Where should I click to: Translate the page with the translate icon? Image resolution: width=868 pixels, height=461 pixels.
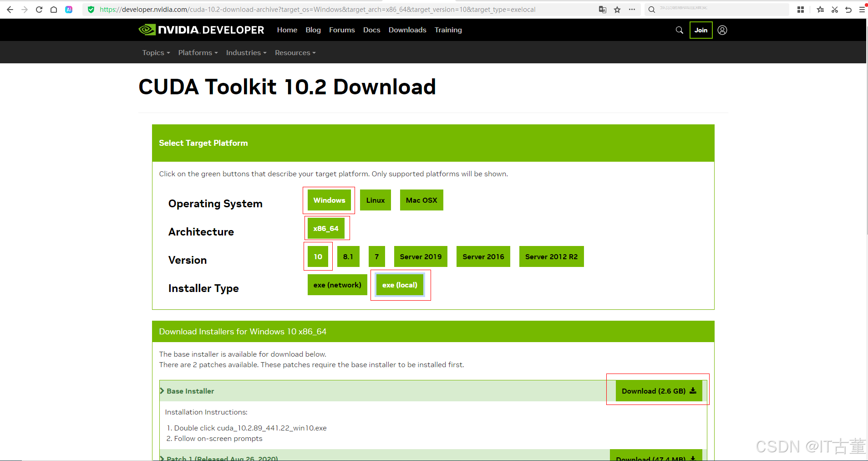[x=603, y=10]
